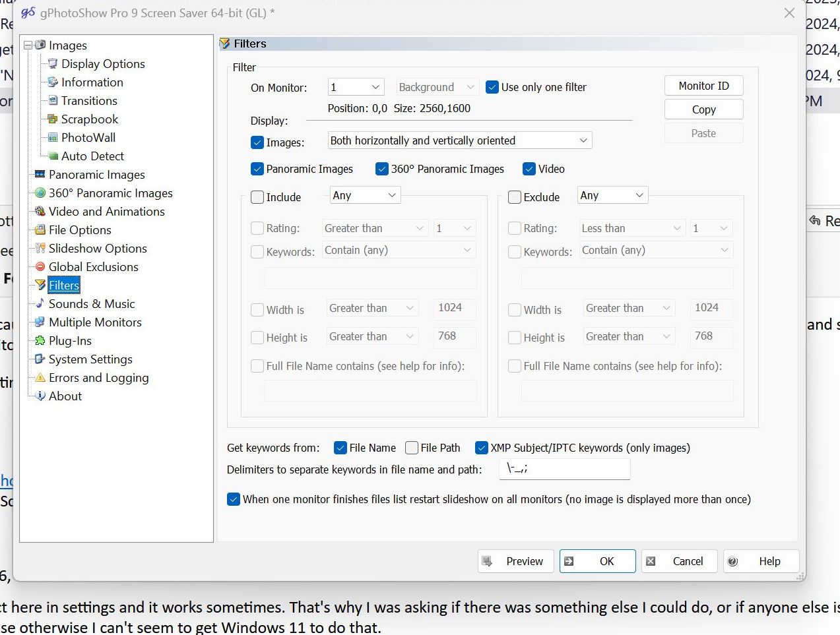
Task: Click the System Settings icon
Action: point(40,359)
